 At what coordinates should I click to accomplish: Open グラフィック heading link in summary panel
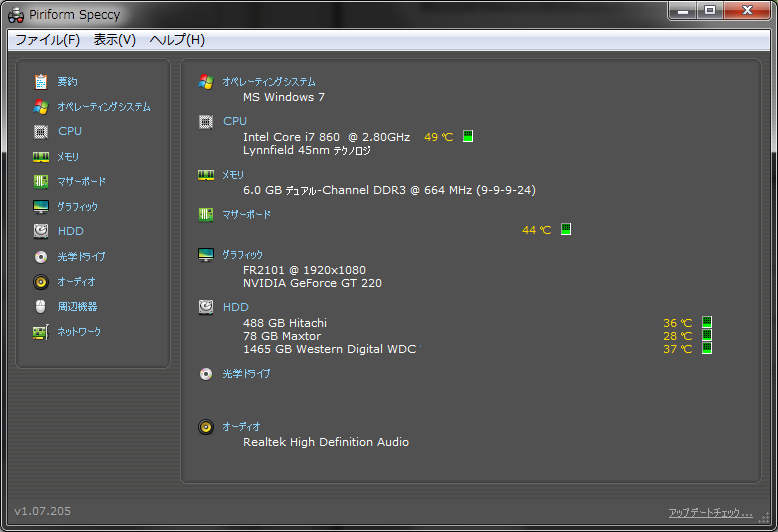[243, 255]
